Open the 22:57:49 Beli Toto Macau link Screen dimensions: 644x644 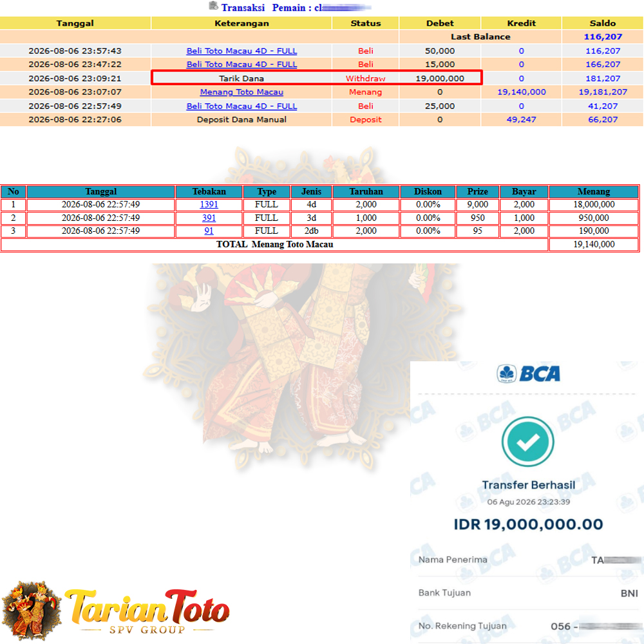241,106
